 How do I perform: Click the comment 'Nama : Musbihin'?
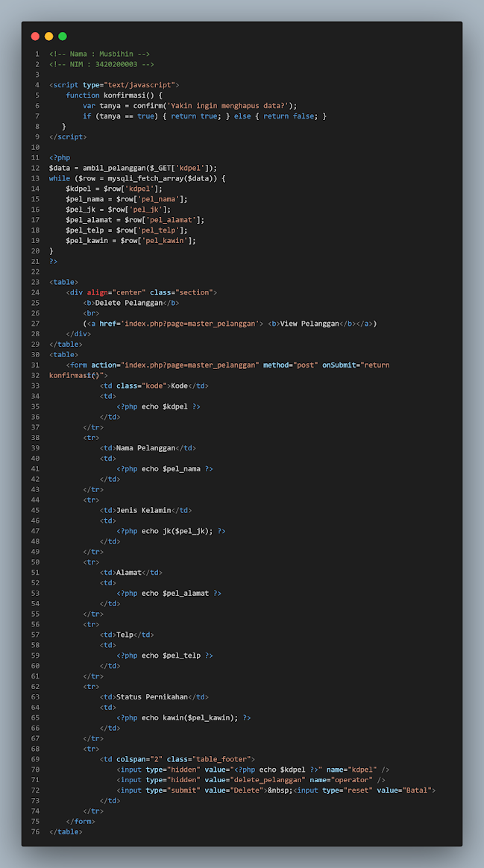100,54
